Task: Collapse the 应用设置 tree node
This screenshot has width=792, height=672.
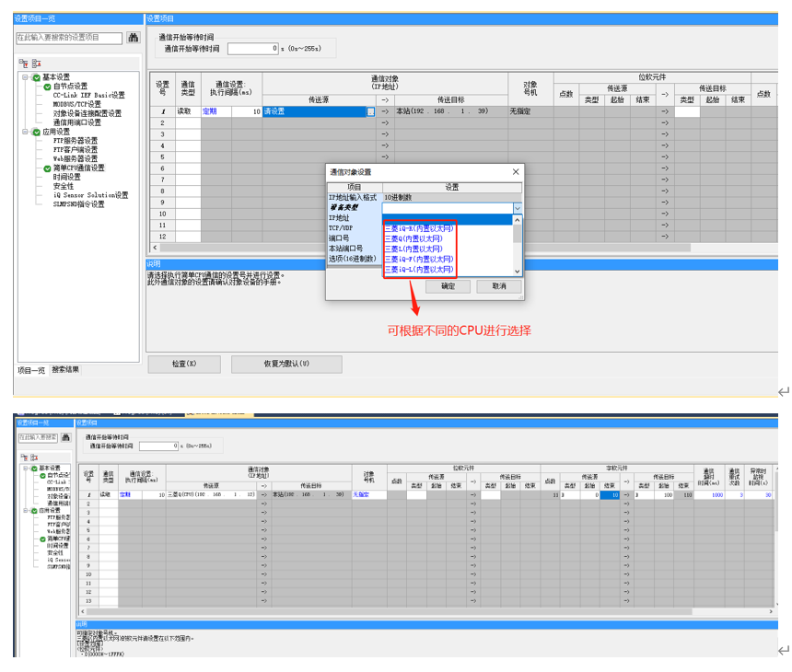Action: pos(26,132)
